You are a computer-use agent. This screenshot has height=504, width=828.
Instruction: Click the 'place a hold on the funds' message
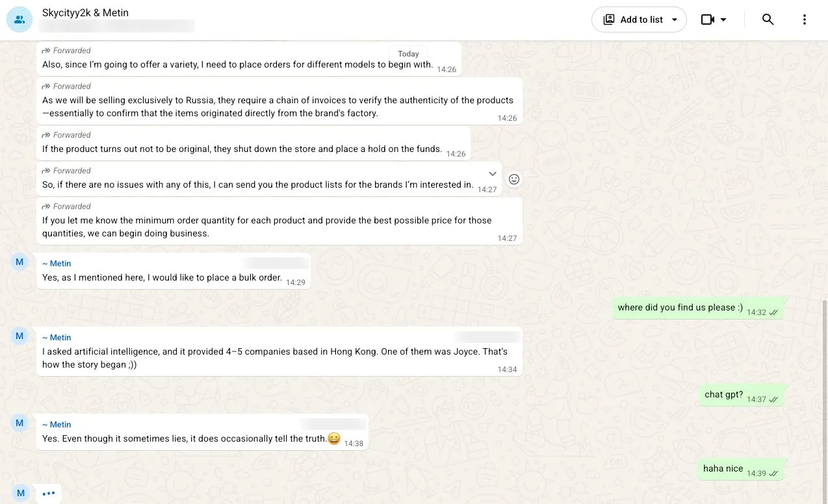pyautogui.click(x=253, y=143)
